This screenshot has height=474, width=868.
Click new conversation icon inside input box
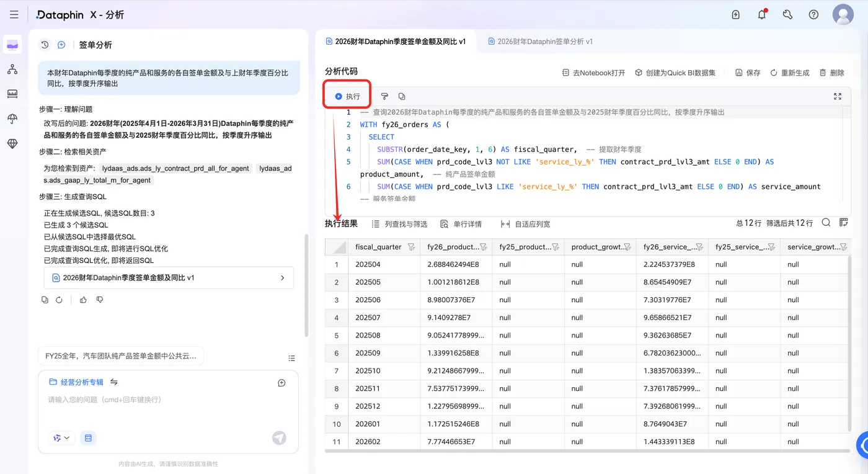[281, 383]
